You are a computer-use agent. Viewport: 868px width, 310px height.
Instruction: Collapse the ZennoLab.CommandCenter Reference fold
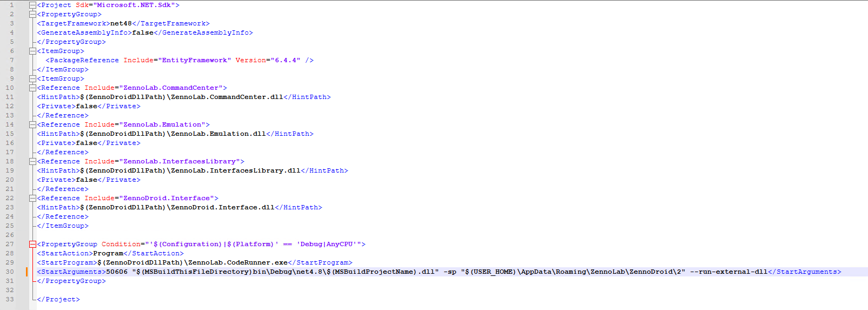32,88
